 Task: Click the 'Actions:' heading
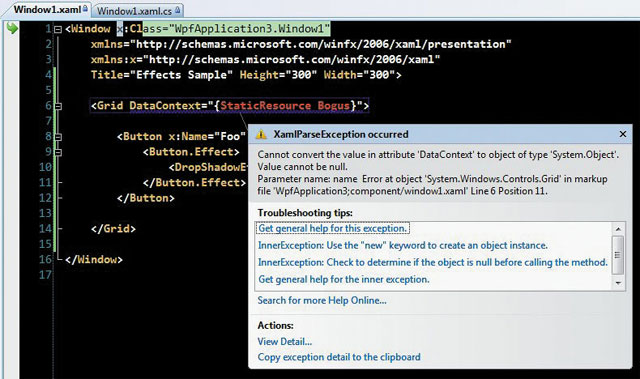(276, 325)
